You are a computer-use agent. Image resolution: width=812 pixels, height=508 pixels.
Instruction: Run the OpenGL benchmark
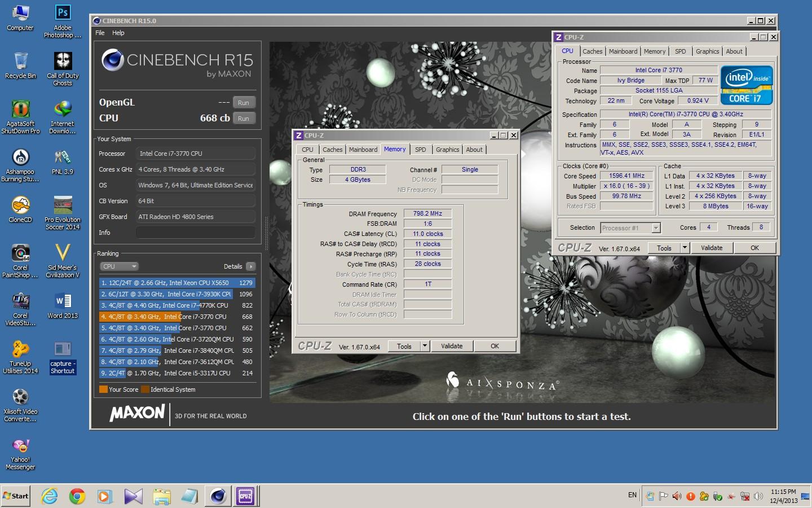click(244, 103)
